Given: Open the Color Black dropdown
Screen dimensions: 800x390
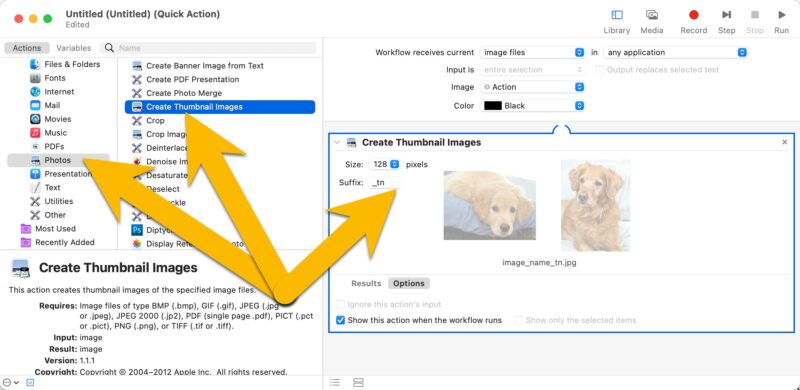Looking at the screenshot, I should tap(532, 106).
